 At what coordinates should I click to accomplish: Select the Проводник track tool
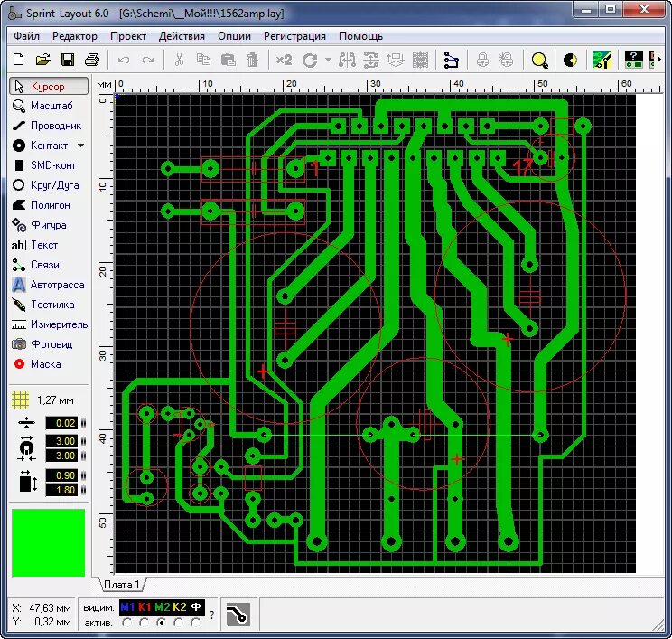46,126
